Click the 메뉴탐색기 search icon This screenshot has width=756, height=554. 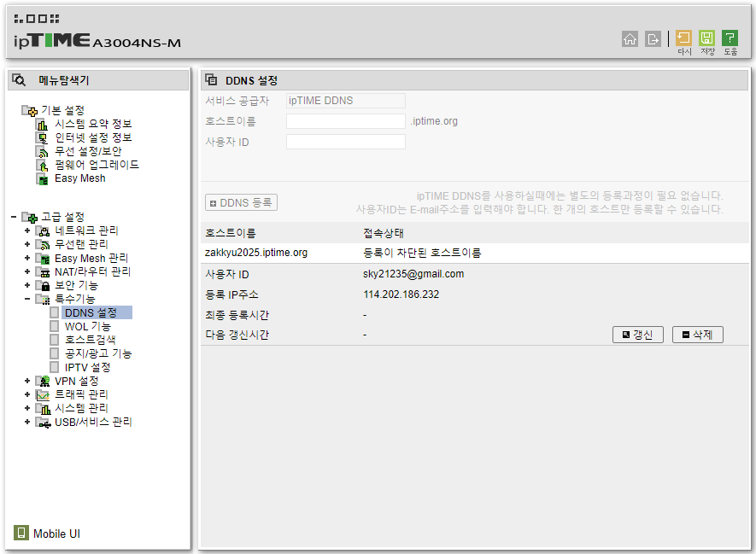[x=19, y=80]
